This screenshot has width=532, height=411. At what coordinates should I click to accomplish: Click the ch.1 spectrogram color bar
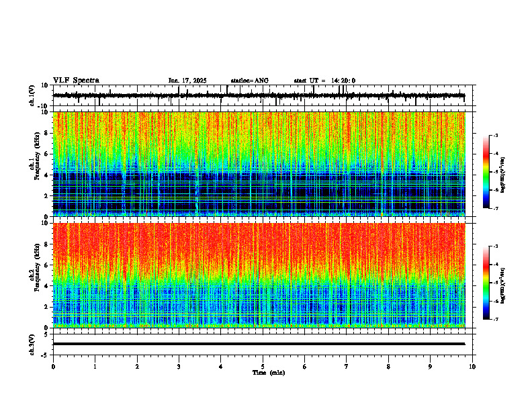[x=486, y=172]
